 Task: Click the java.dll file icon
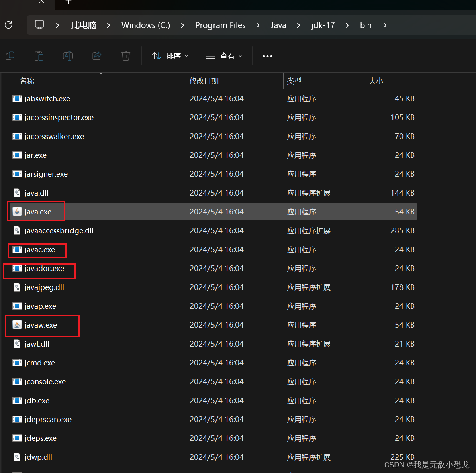pos(17,193)
